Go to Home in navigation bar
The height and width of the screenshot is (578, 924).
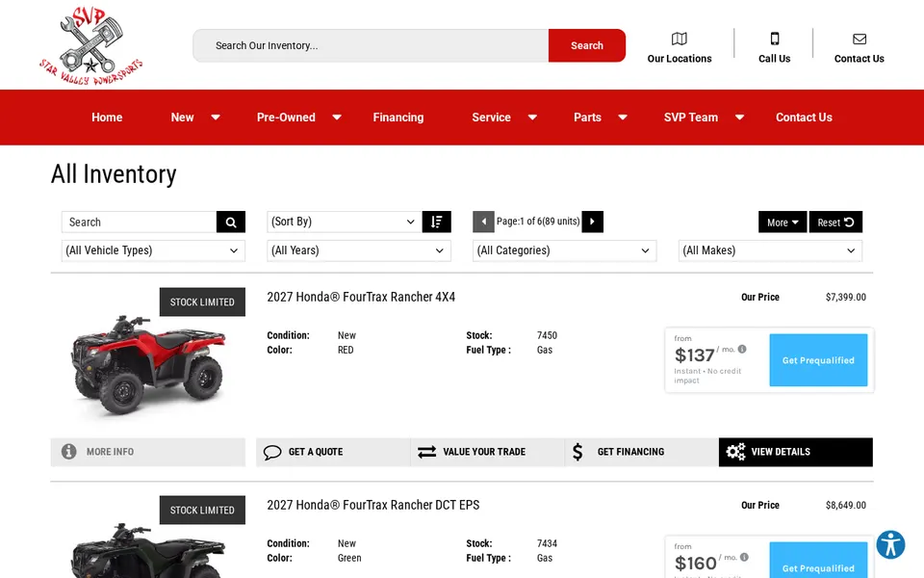click(x=107, y=118)
